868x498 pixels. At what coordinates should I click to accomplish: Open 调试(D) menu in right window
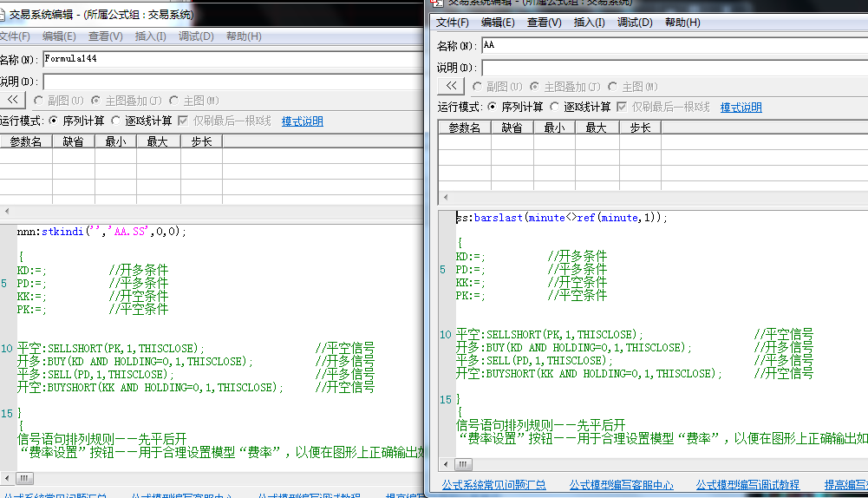click(635, 23)
